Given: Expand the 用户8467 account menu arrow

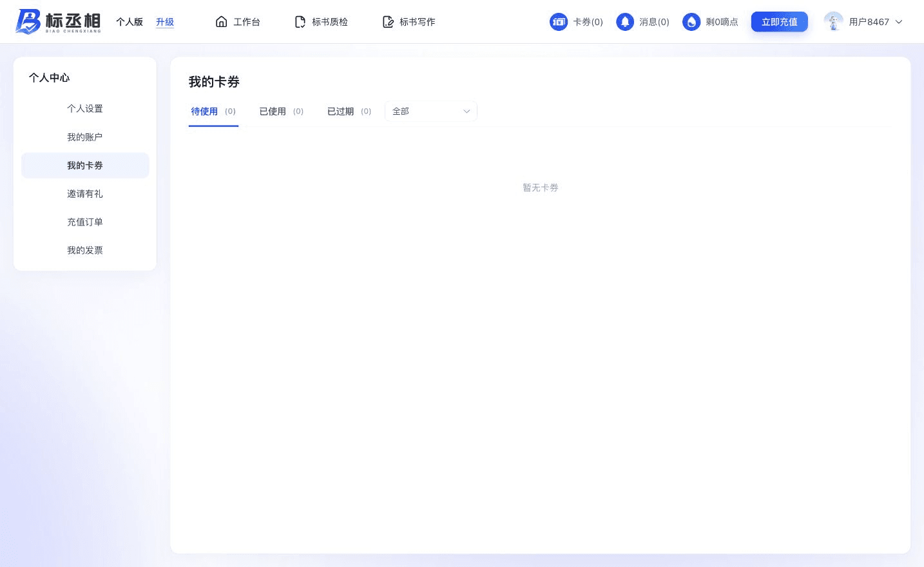Looking at the screenshot, I should point(899,22).
